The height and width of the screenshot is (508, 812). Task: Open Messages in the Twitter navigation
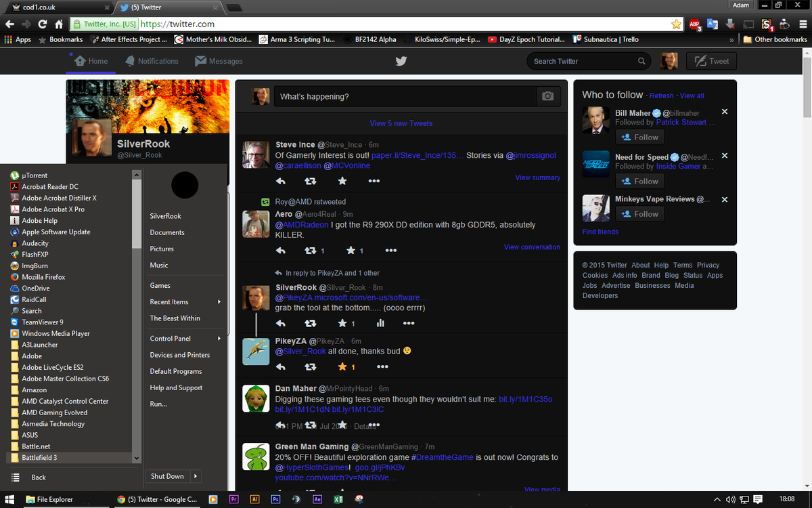click(x=219, y=61)
